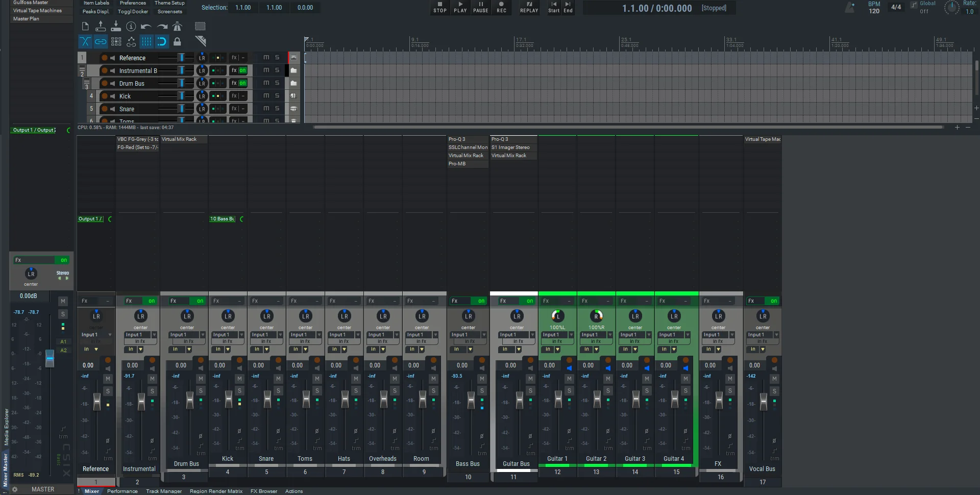Image resolution: width=980 pixels, height=495 pixels.
Task: Open the Input 1 dropdown on FX strip
Action: pos(718,335)
